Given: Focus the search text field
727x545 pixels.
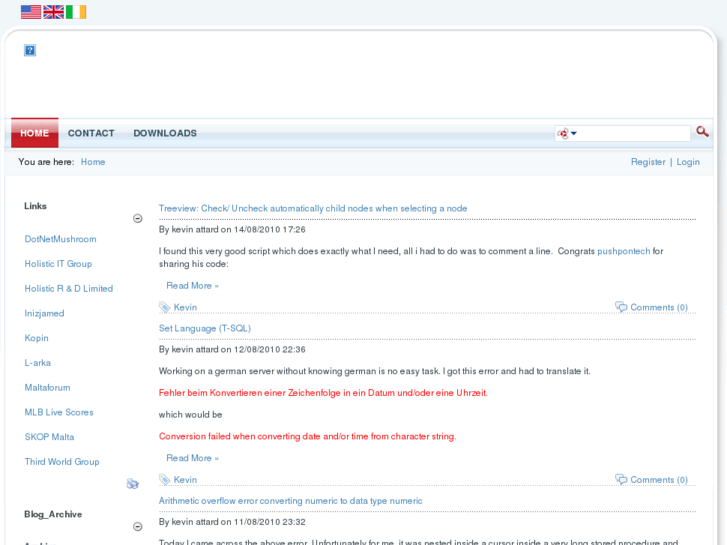Looking at the screenshot, I should [635, 133].
